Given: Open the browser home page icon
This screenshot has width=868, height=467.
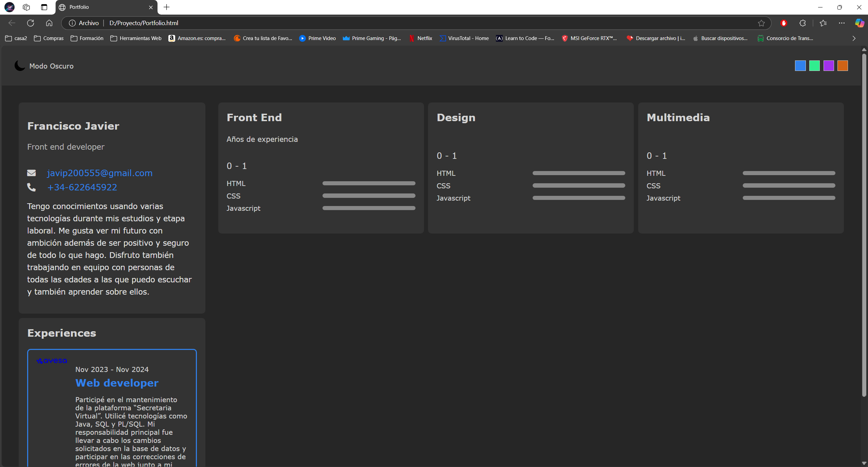Looking at the screenshot, I should pyautogui.click(x=49, y=23).
